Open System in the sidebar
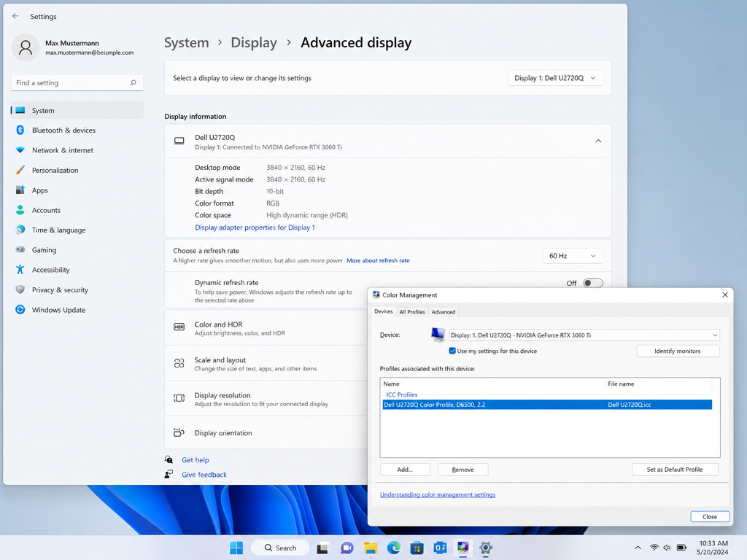747x560 pixels. tap(77, 111)
